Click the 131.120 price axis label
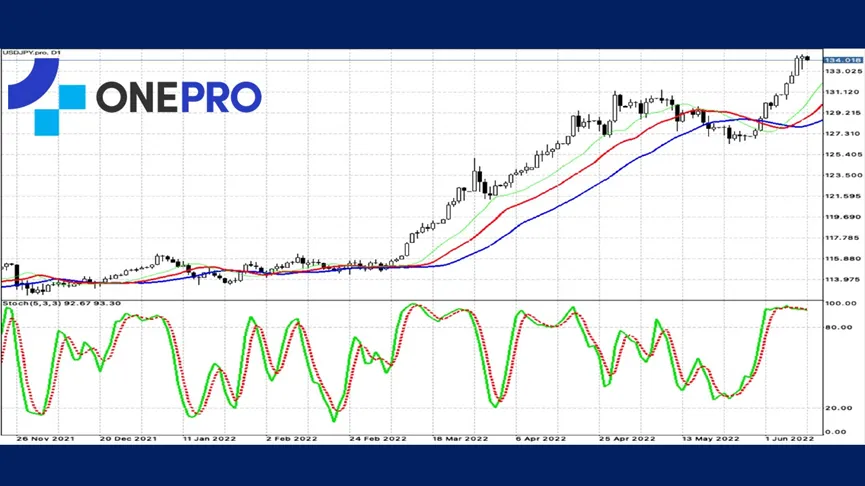 coord(843,92)
